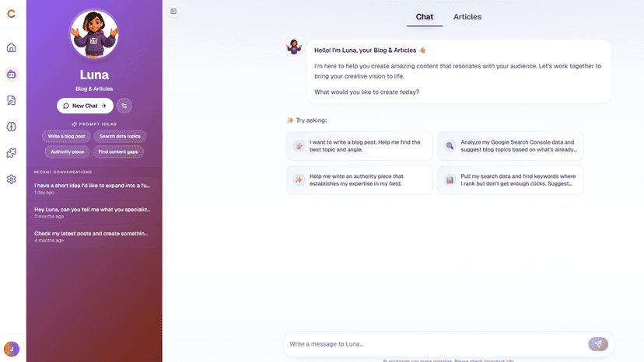Focus the 'Write a message to Luna' input
This screenshot has width=644, height=362.
[436, 344]
